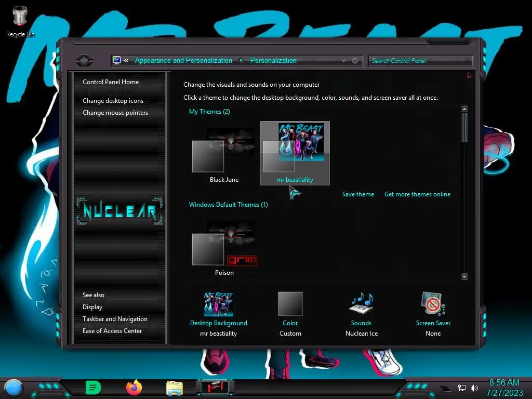Select the mr beastiality theme

[295, 153]
